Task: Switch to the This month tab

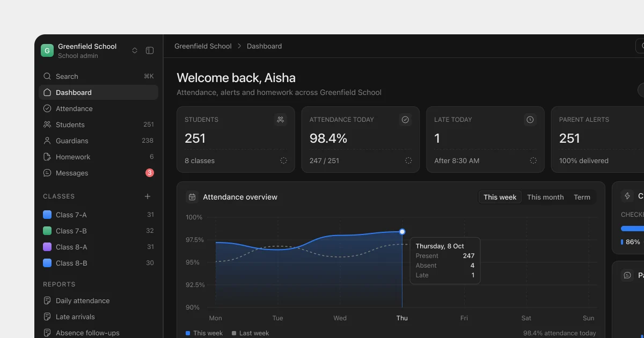Action: pyautogui.click(x=545, y=197)
